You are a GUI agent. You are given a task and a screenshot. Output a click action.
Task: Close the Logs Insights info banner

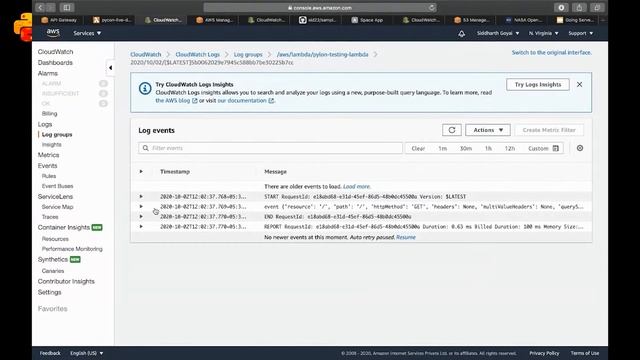click(x=579, y=84)
